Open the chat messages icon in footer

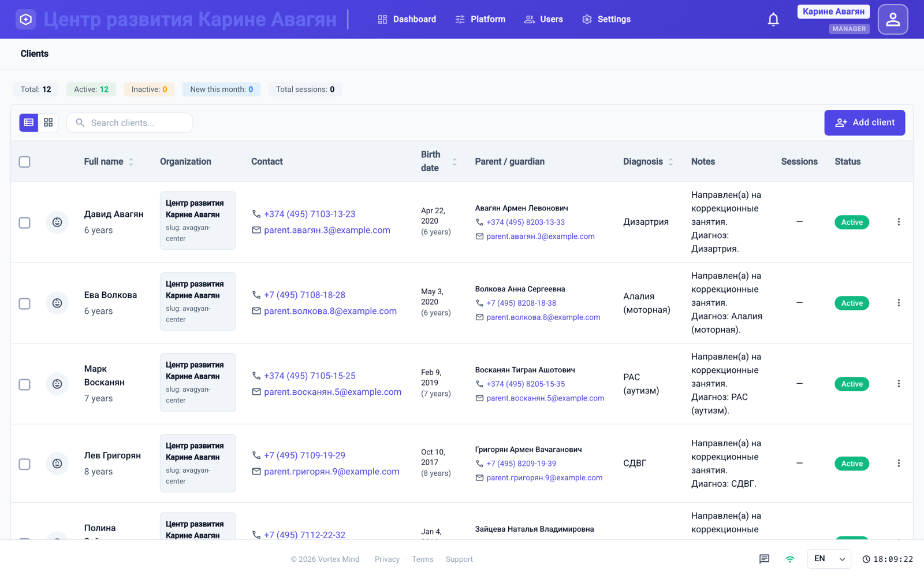pyautogui.click(x=764, y=559)
